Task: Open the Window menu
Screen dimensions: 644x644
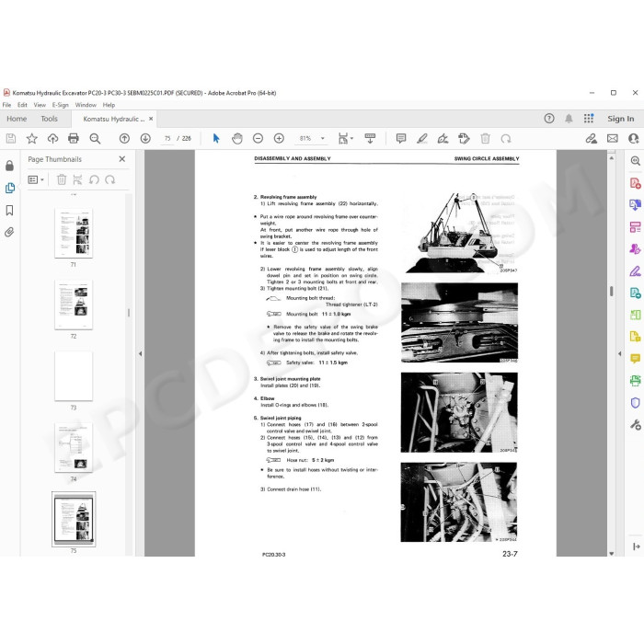Action: pos(86,105)
